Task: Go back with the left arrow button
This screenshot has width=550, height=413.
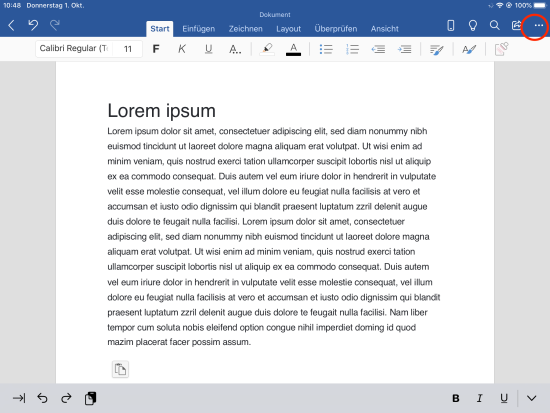Action: (x=12, y=25)
